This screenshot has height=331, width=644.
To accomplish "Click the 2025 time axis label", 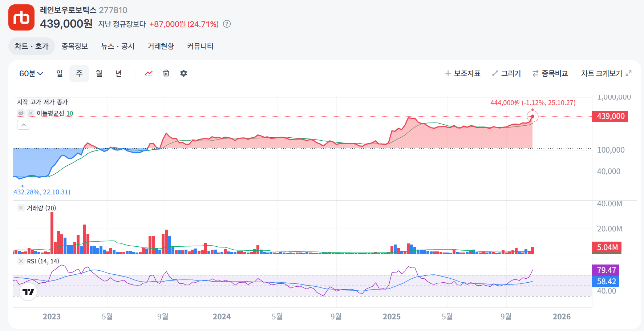I will (392, 316).
